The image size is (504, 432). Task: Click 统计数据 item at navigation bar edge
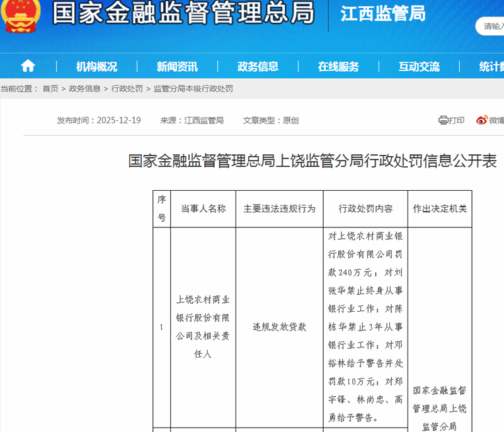[x=491, y=67]
